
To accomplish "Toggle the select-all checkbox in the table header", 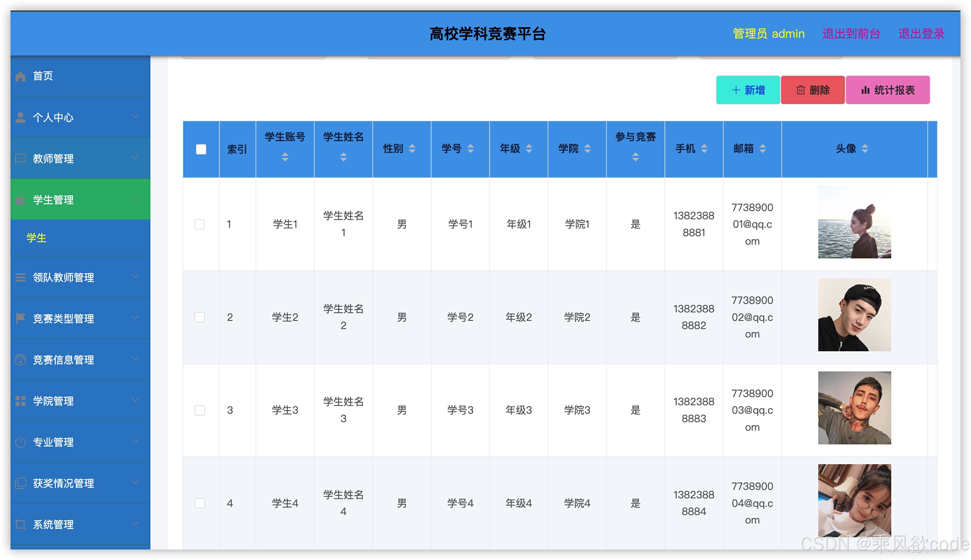I will (x=201, y=149).
